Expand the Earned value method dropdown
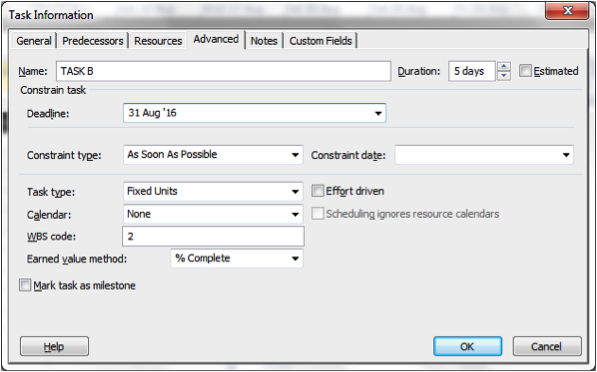Image resolution: width=597 pixels, height=372 pixels. [295, 259]
